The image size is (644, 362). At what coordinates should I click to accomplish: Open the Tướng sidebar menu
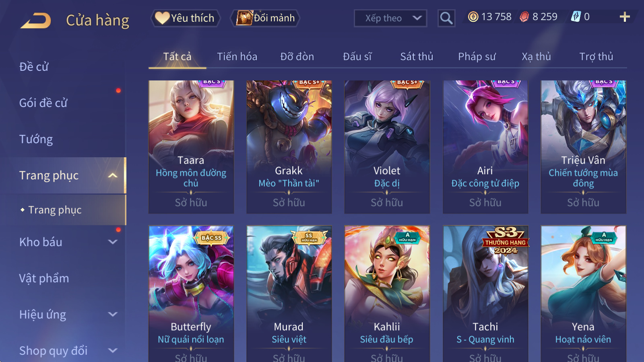point(36,139)
